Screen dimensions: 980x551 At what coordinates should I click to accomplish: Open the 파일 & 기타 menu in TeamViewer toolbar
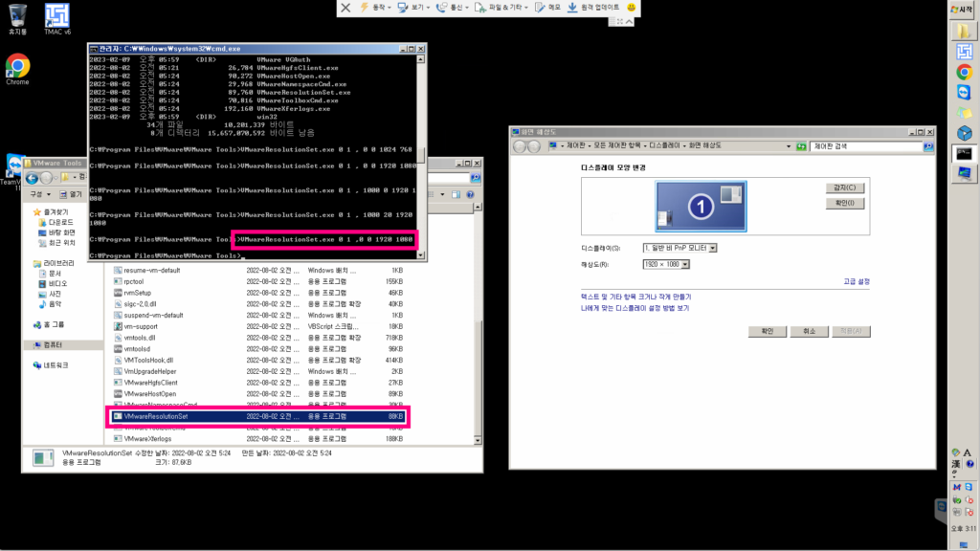pos(501,8)
